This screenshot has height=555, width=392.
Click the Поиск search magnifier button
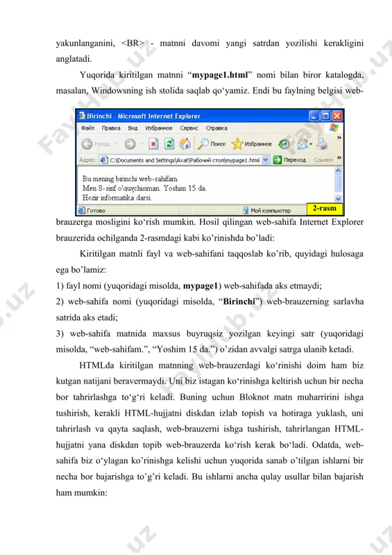(212, 144)
